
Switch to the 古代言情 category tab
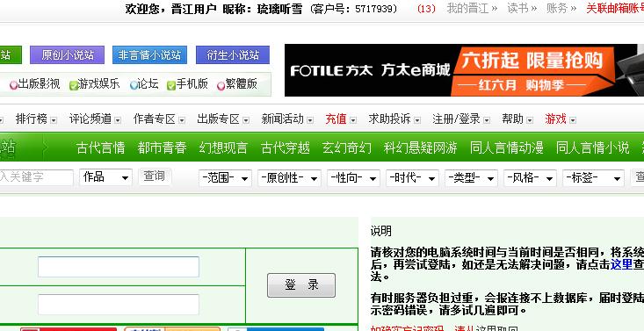click(x=101, y=148)
